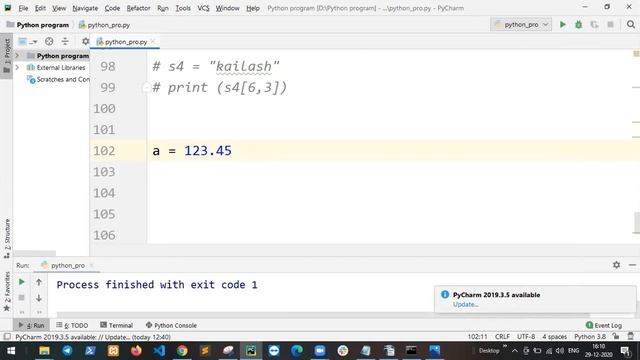Click fold marker on line 99
This screenshot has width=640, height=360.
pos(146,87)
